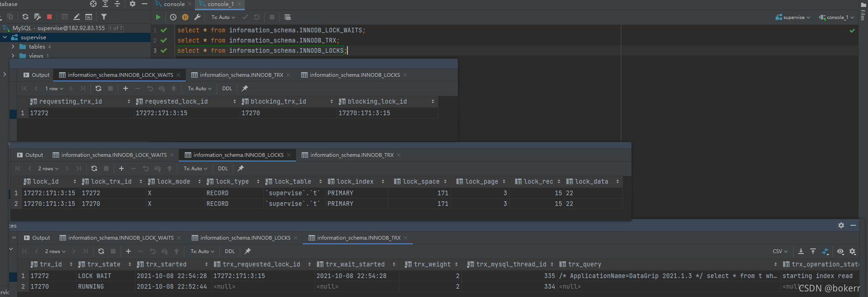Select the 'LOCK WAIT' trx_state cell

pyautogui.click(x=106, y=276)
